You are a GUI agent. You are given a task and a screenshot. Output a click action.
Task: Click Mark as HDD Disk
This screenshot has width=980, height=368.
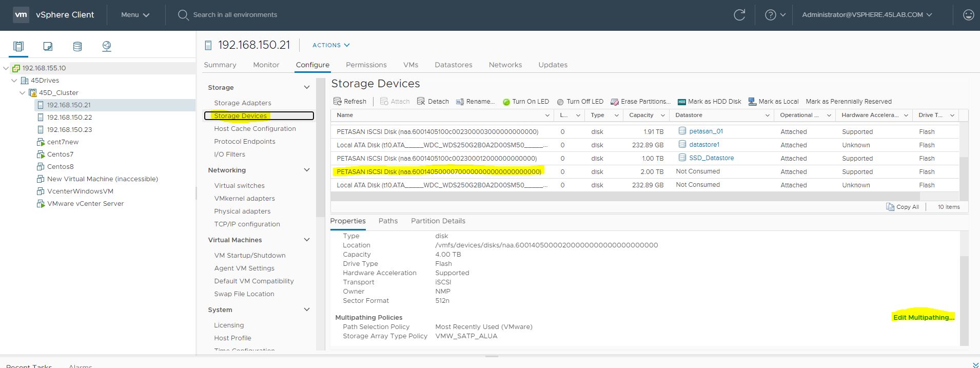(709, 101)
